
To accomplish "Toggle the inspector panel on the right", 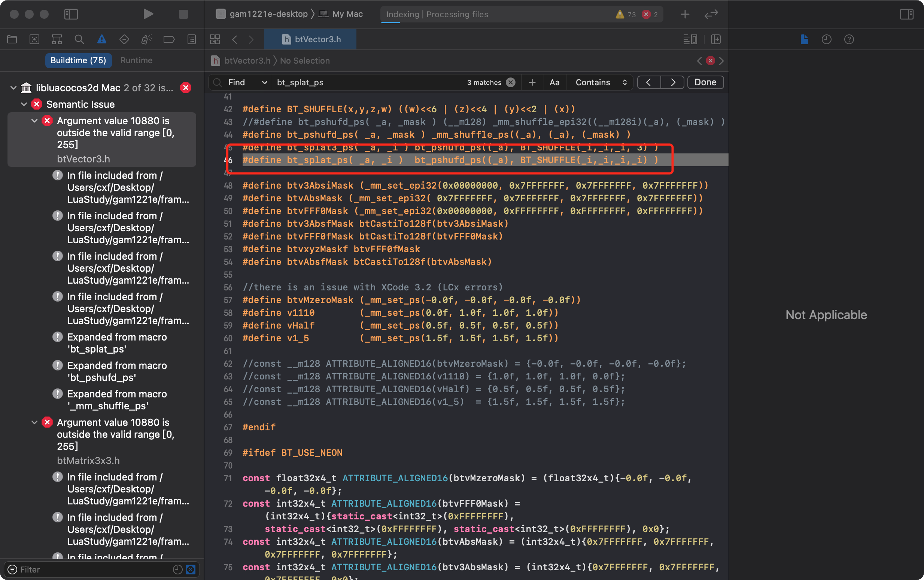I will [906, 14].
